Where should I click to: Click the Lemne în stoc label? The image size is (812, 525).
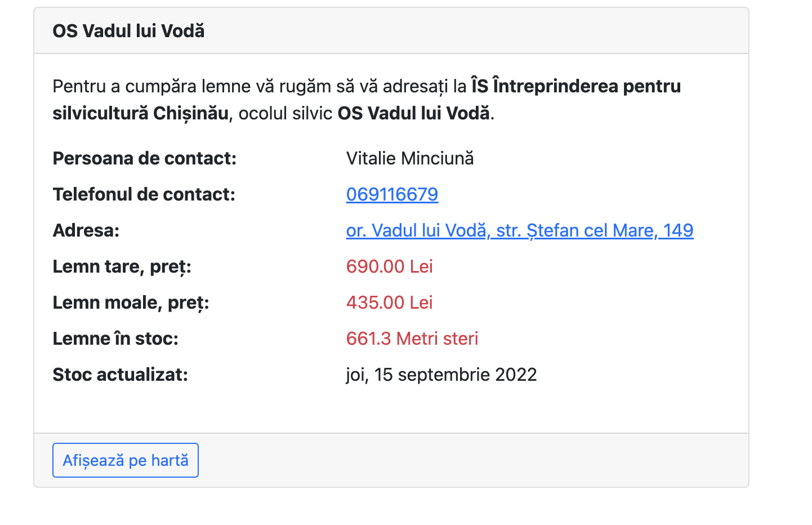115,339
